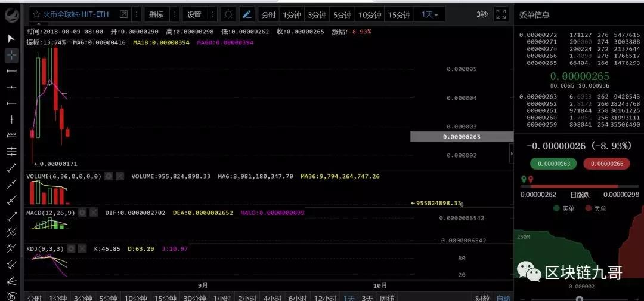Image resolution: width=644 pixels, height=301 pixels.
Task: Select 6小时 in the bottom timeframe bar
Action: coord(298,297)
